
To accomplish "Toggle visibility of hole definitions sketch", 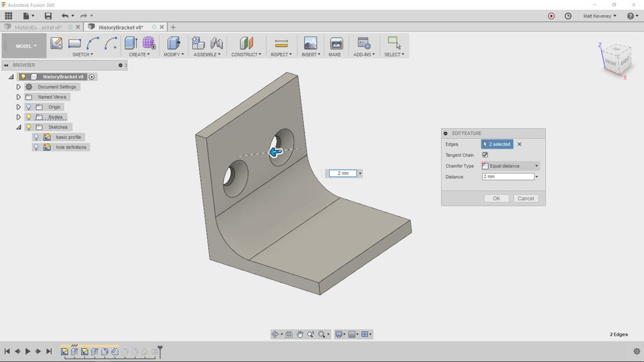I will click(x=36, y=146).
